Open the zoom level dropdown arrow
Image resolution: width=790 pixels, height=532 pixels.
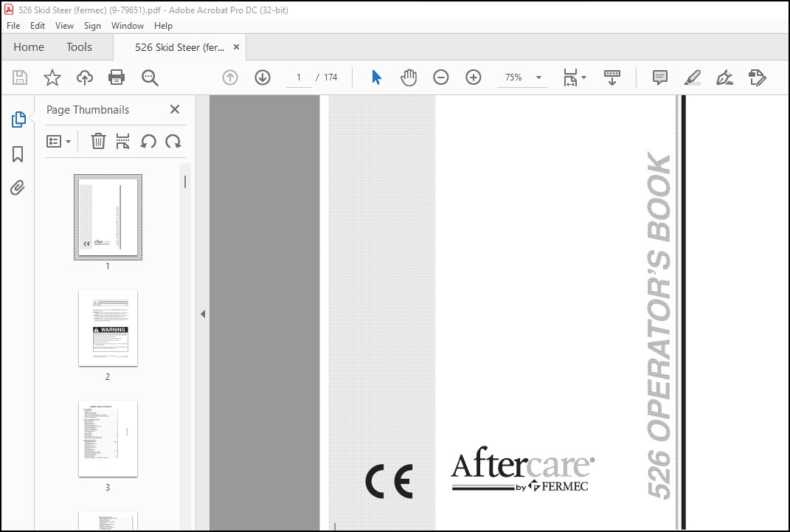(x=538, y=77)
